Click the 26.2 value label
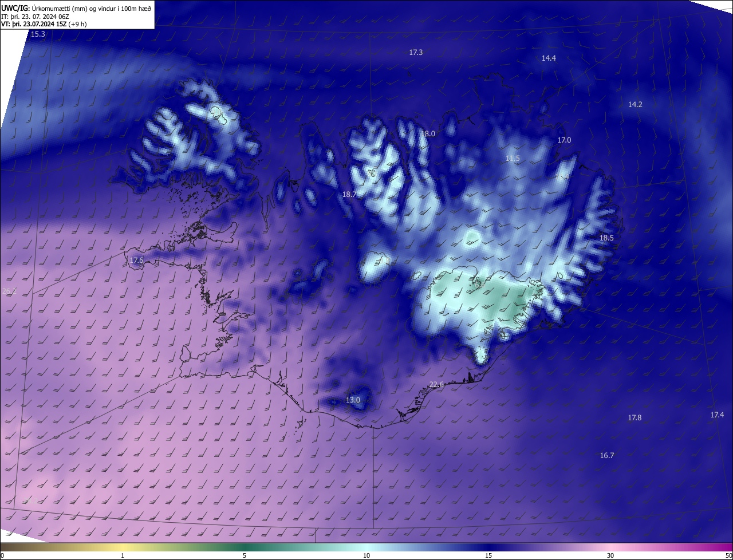 pos(9,291)
